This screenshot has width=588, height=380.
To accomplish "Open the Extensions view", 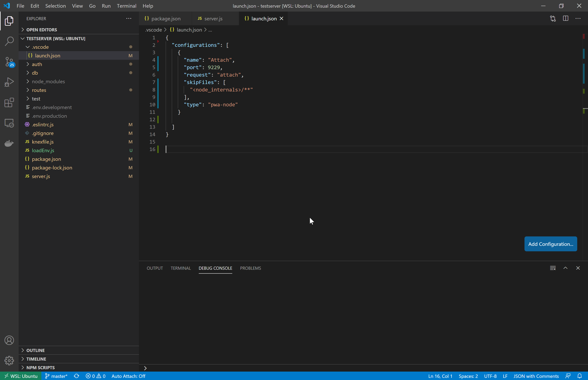I will point(9,102).
